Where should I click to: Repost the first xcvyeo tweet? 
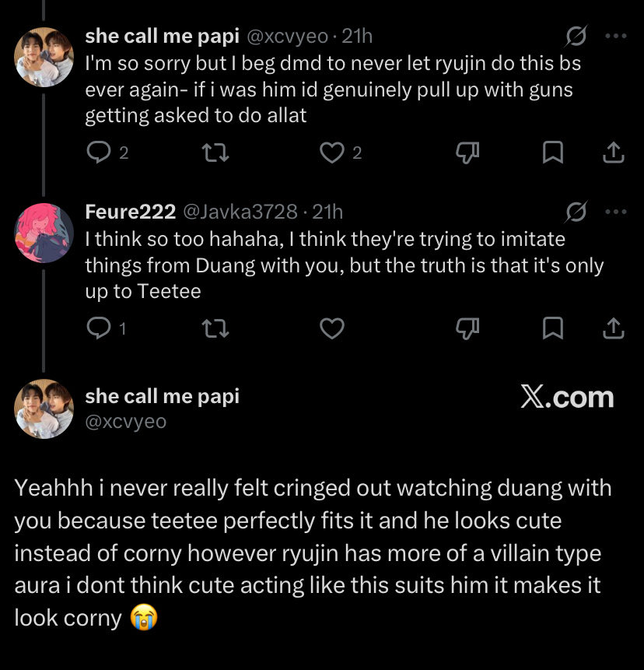point(215,153)
